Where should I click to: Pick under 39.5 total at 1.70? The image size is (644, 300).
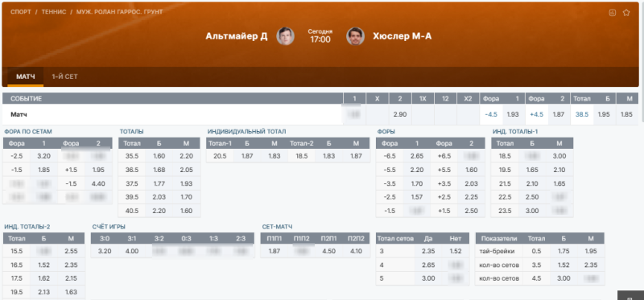click(187, 197)
